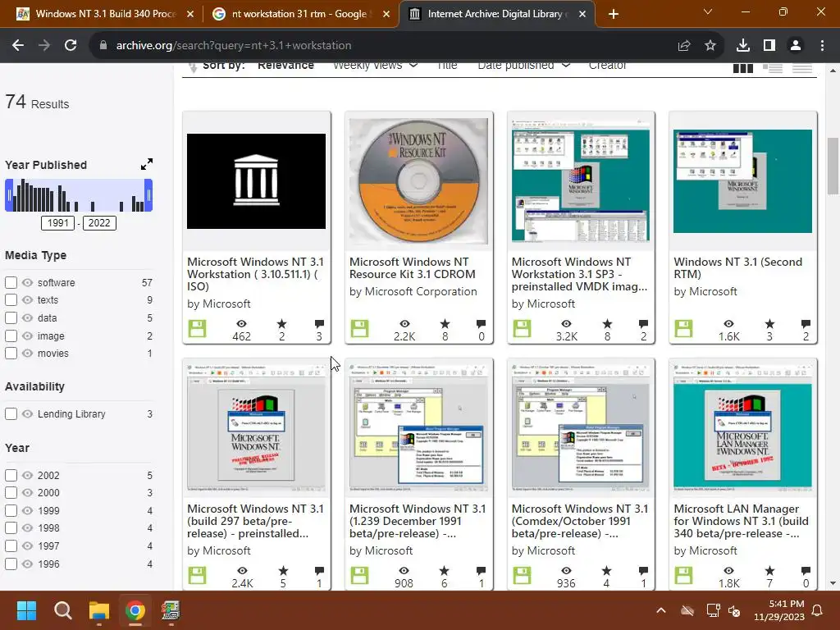Open Windows NT 3.1 (Second RTM) link
Screen dimensions: 840x630
[x=737, y=268]
